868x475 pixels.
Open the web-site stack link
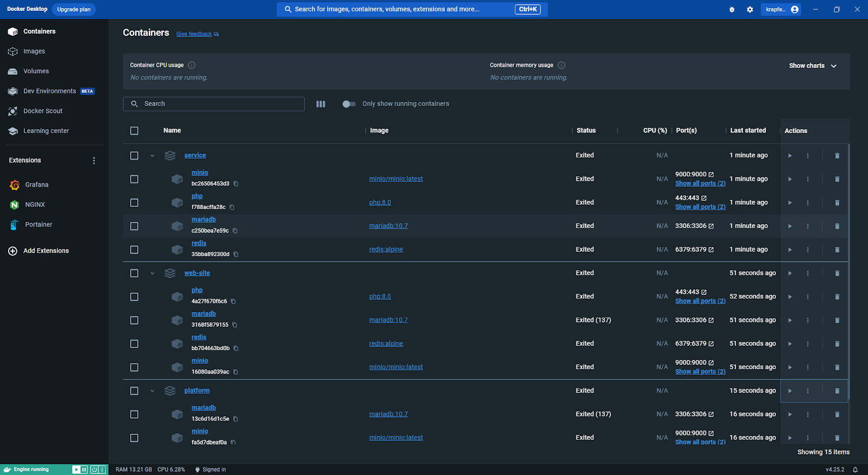click(197, 274)
